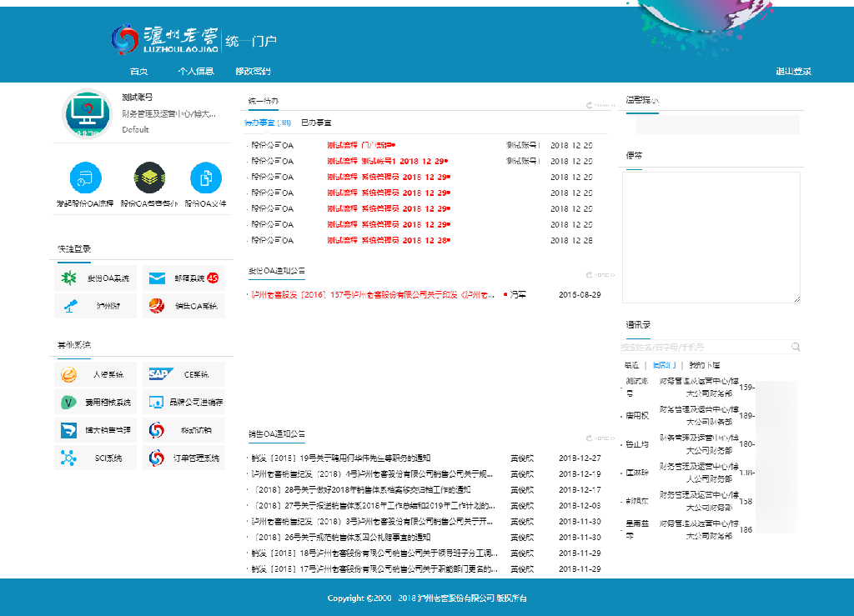Go to the 首页 navigation tab
854x616 pixels.
[139, 72]
